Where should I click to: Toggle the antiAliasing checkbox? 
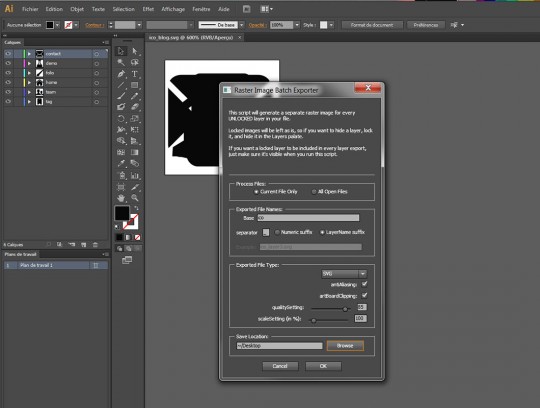[364, 284]
